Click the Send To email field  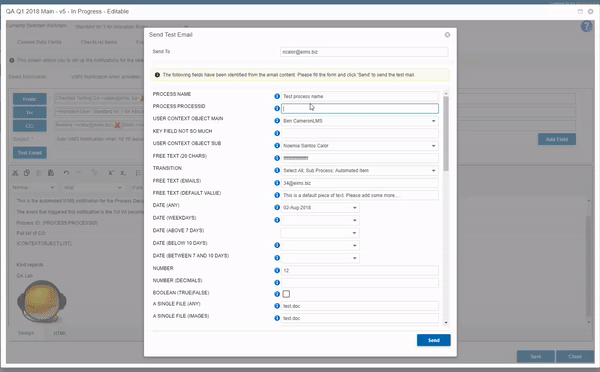pyautogui.click(x=364, y=52)
